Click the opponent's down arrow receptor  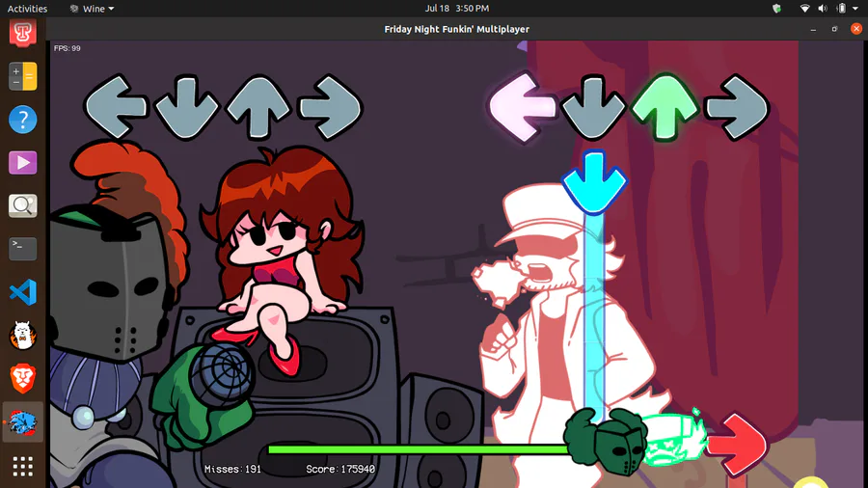[186, 107]
